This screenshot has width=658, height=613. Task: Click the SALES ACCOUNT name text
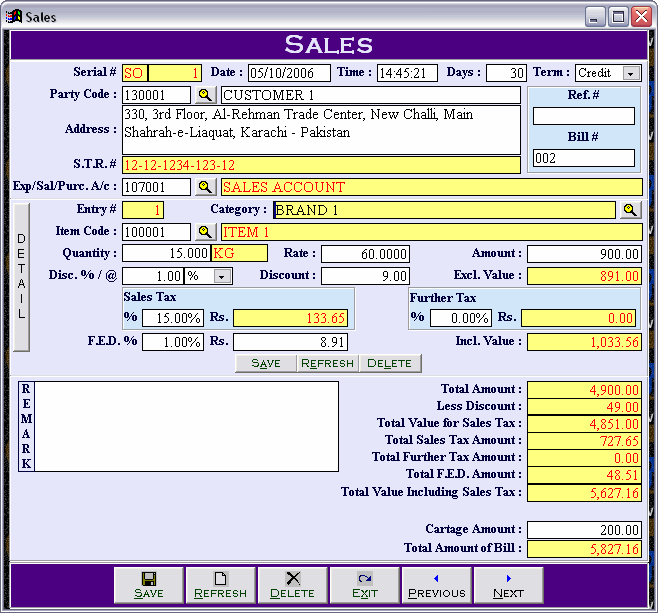pos(284,187)
